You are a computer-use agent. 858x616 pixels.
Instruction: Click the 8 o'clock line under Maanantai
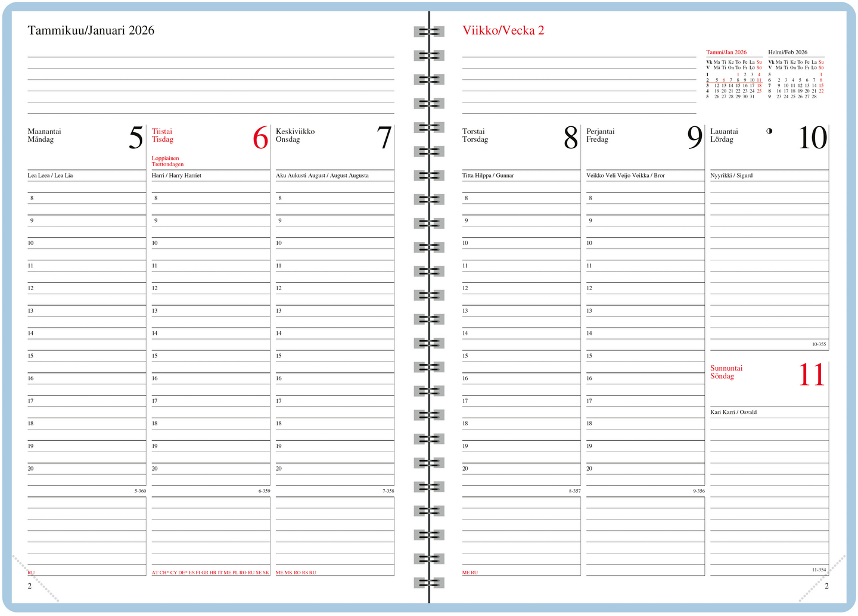point(86,198)
